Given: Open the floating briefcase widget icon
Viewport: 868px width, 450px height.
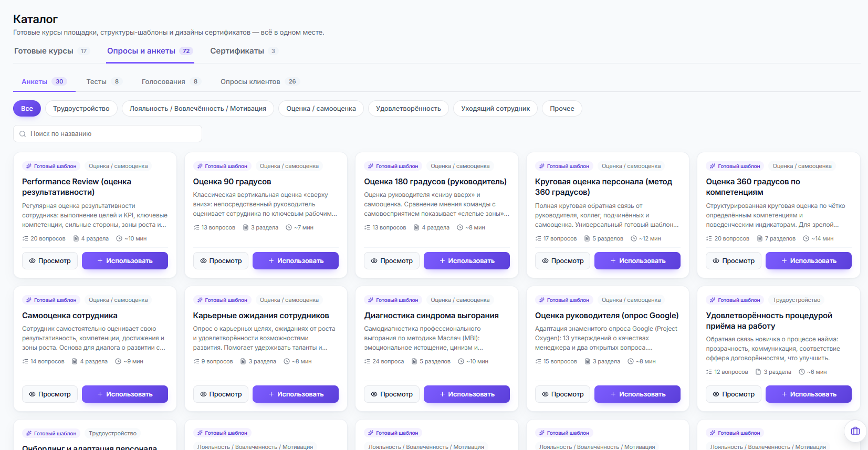Looking at the screenshot, I should pyautogui.click(x=855, y=431).
